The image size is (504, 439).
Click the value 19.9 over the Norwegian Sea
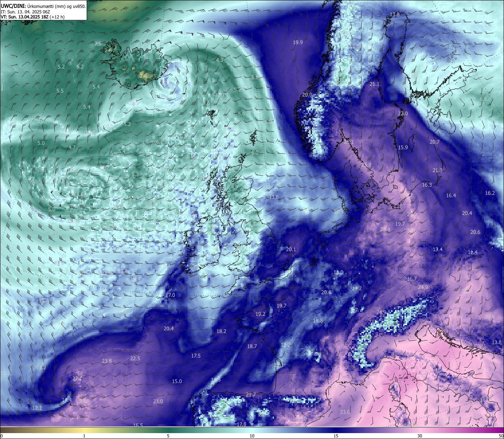[298, 42]
